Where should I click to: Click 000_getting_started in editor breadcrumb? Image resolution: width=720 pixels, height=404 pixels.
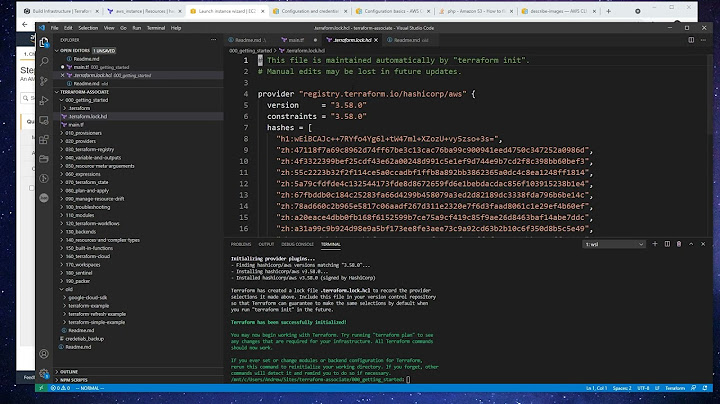click(251, 50)
